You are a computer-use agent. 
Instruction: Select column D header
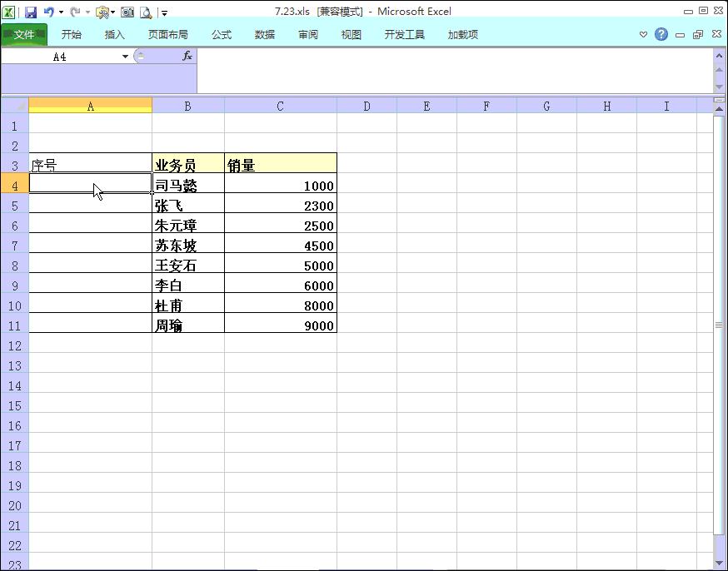coord(366,106)
